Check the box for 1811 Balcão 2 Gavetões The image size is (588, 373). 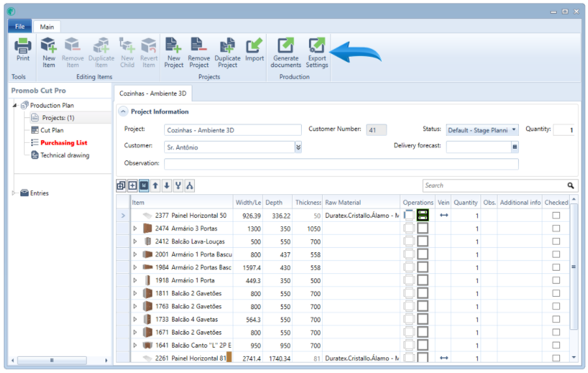pos(556,293)
